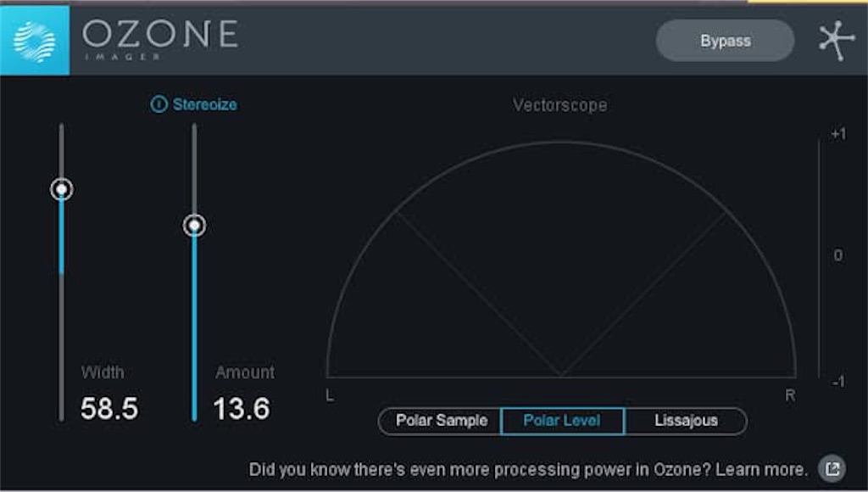Click the Width slider handle
This screenshot has width=868, height=492.
[61, 189]
